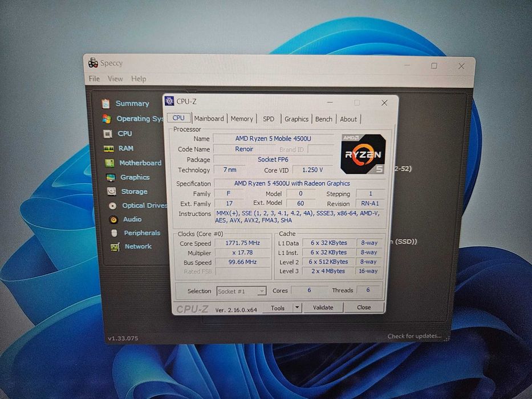The height and width of the screenshot is (399, 532).
Task: Click the Speccy title bar app icon
Action: click(93, 63)
